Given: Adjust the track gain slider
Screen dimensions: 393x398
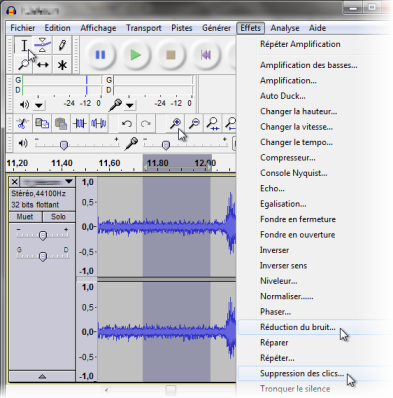Looking at the screenshot, I should (x=43, y=235).
